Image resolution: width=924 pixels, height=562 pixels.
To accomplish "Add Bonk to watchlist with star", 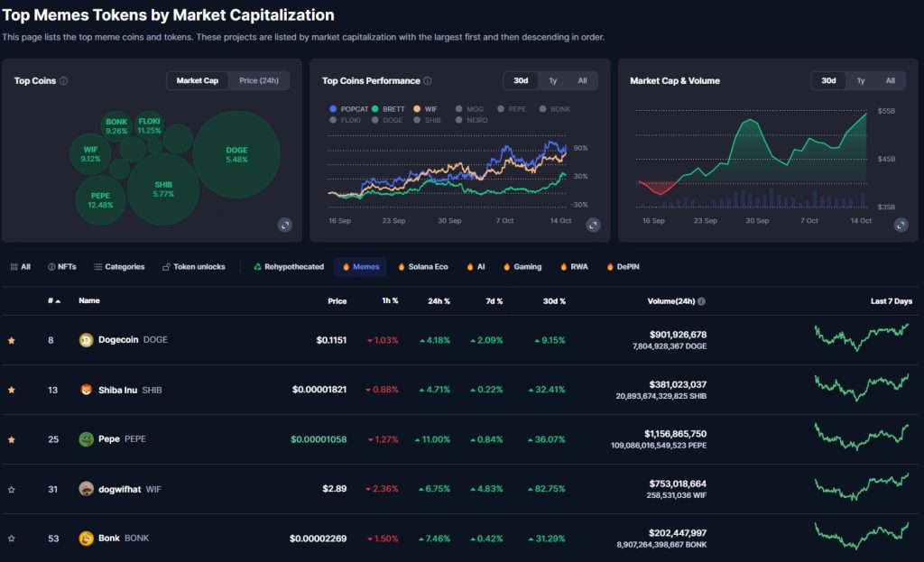I will (x=11, y=539).
